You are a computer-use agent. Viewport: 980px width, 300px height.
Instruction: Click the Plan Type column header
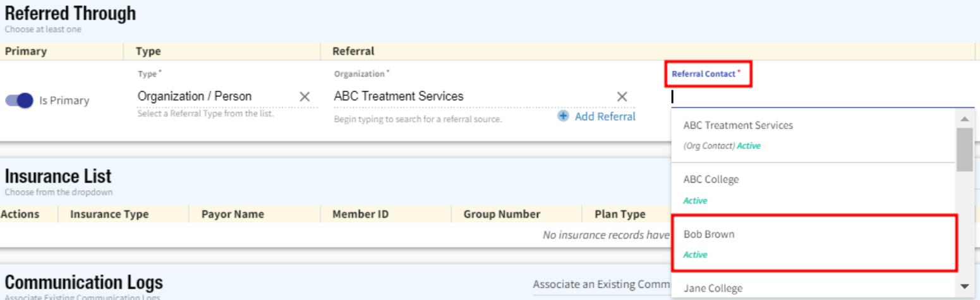point(620,214)
